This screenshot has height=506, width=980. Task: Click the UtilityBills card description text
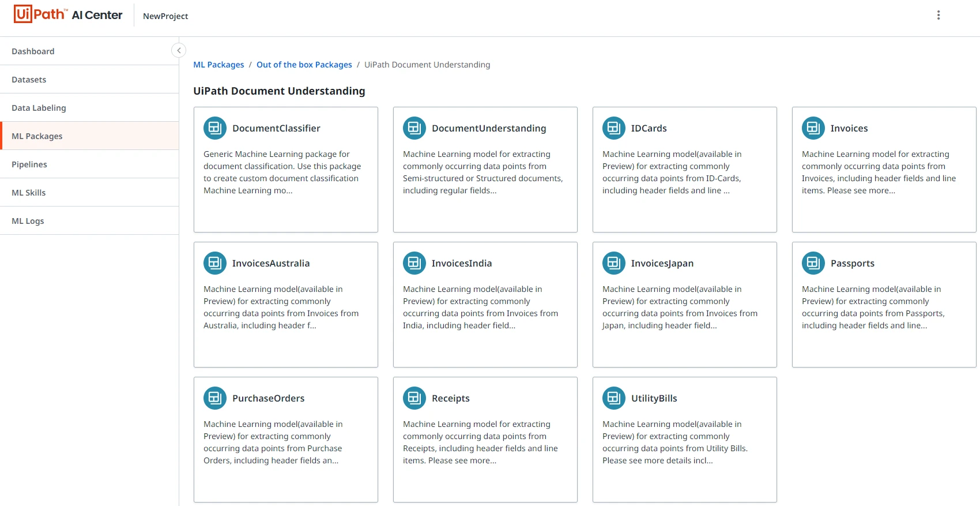click(675, 442)
